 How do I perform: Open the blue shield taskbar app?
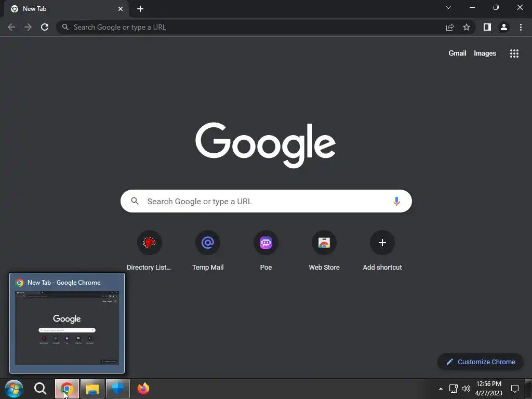(118, 389)
